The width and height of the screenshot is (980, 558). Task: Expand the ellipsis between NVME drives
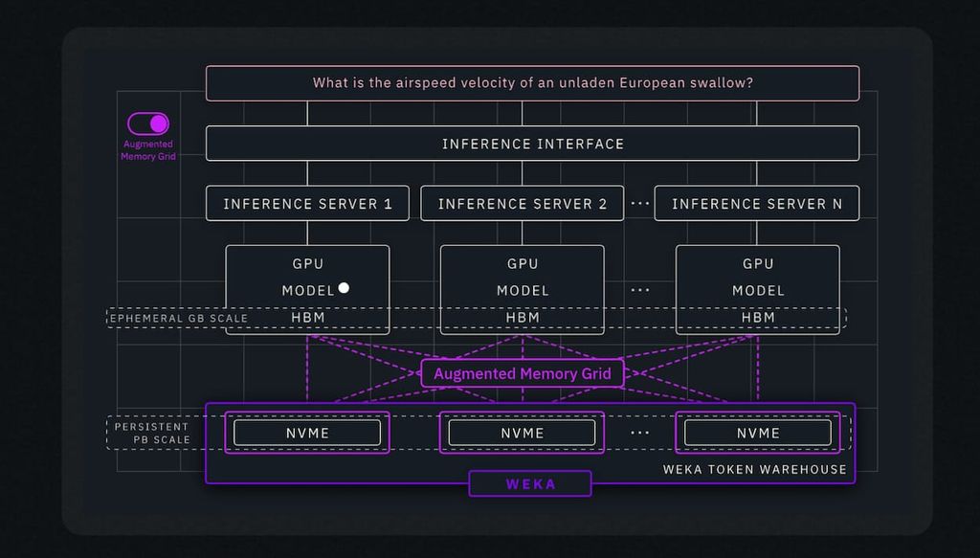tap(639, 433)
